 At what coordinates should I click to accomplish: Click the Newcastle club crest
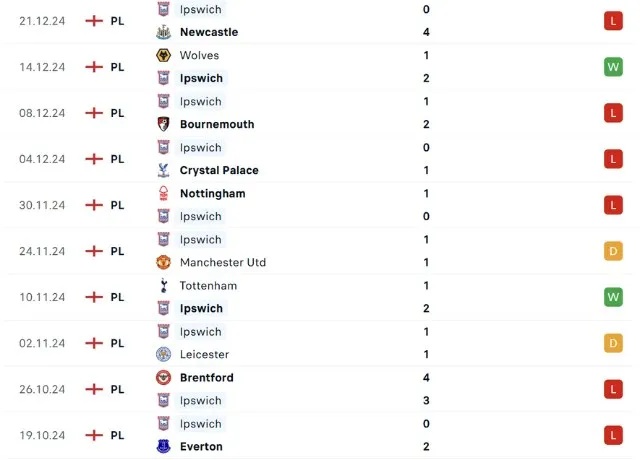pyautogui.click(x=163, y=32)
